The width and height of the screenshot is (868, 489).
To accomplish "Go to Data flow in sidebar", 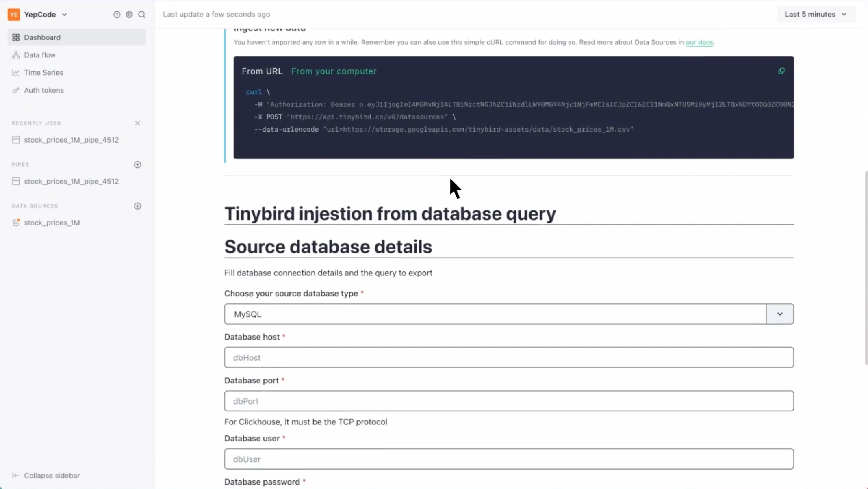I will pyautogui.click(x=39, y=55).
